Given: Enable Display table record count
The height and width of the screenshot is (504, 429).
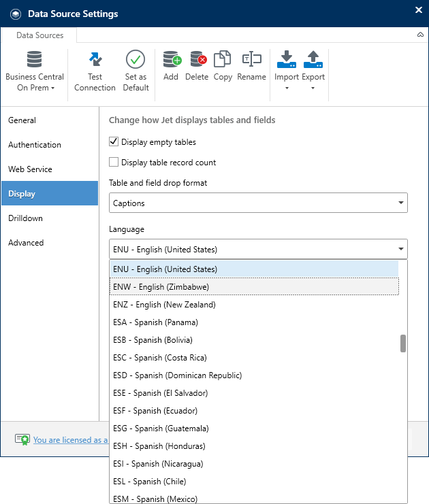Looking at the screenshot, I should tap(114, 162).
